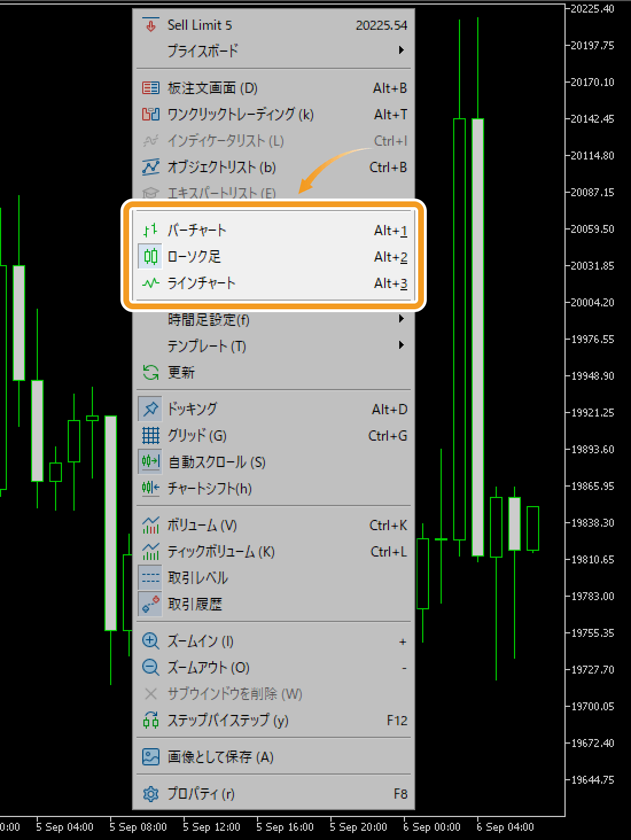Click the 6 Sep 04:00 time label
The image size is (631, 840).
coord(505,827)
